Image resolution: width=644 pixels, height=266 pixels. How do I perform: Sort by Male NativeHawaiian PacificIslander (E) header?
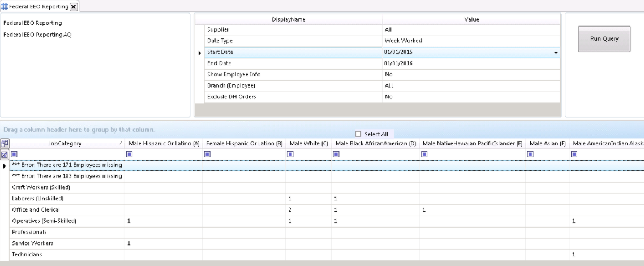473,144
